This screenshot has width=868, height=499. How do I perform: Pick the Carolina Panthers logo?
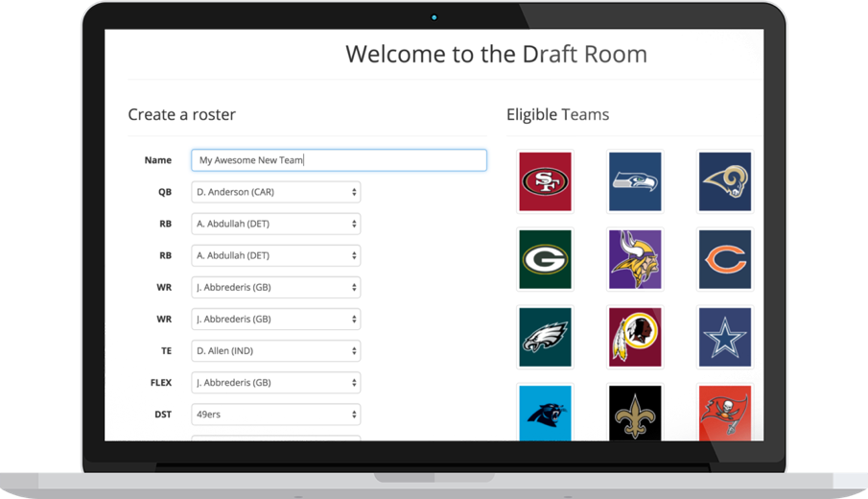[x=546, y=413]
